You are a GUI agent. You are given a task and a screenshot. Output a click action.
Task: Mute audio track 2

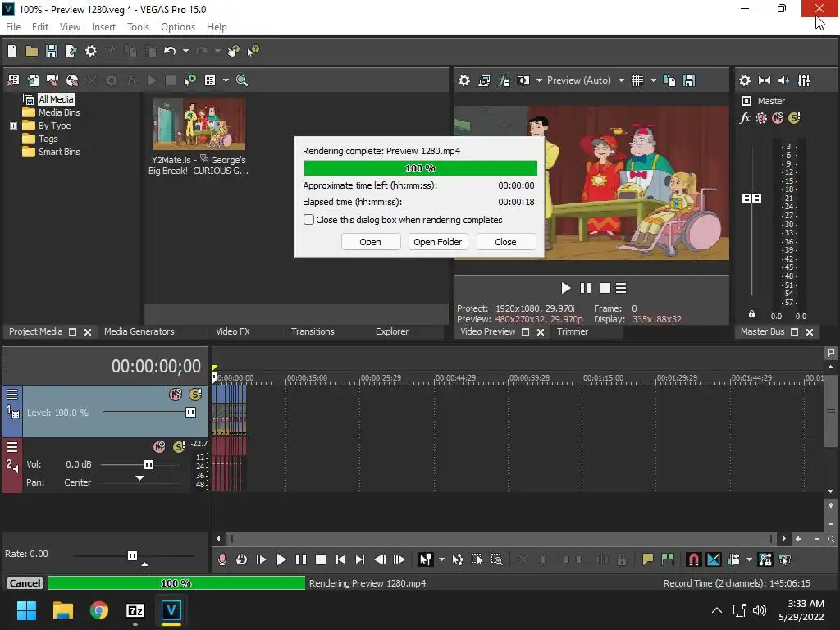159,447
